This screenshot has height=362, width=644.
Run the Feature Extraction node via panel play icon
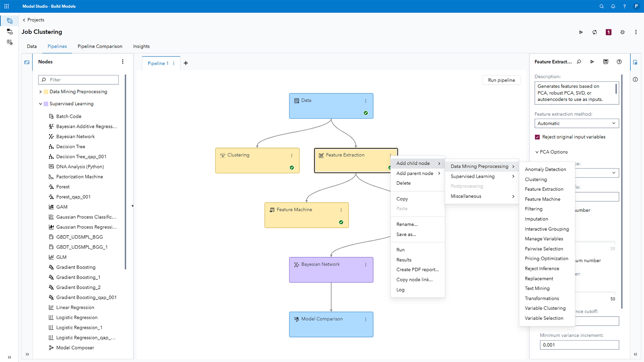[592, 61]
